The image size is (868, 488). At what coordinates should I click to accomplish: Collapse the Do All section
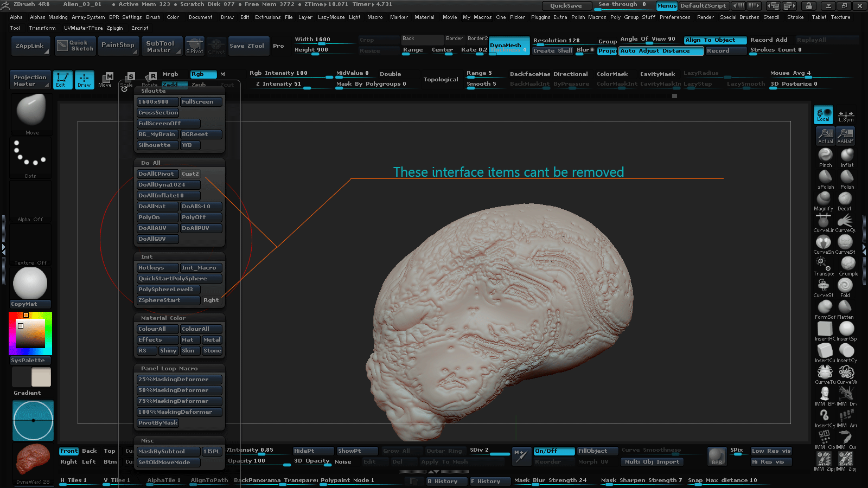pos(151,163)
